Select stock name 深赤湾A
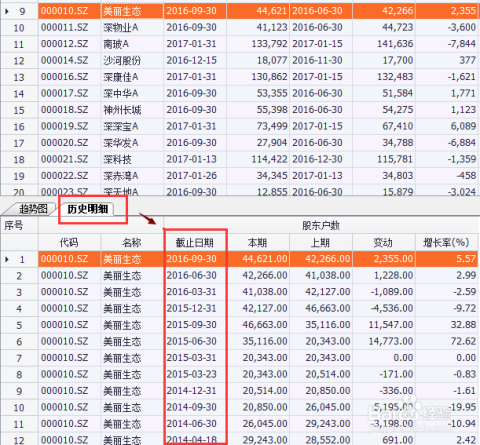 (x=121, y=176)
